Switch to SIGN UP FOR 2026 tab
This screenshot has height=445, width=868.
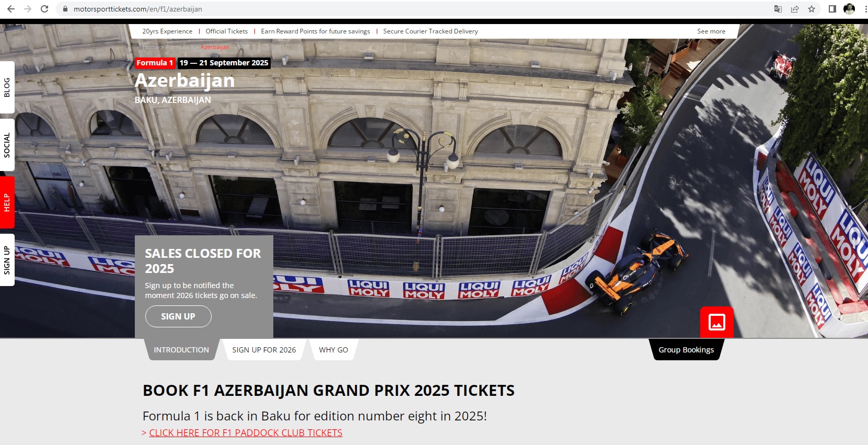(x=264, y=350)
